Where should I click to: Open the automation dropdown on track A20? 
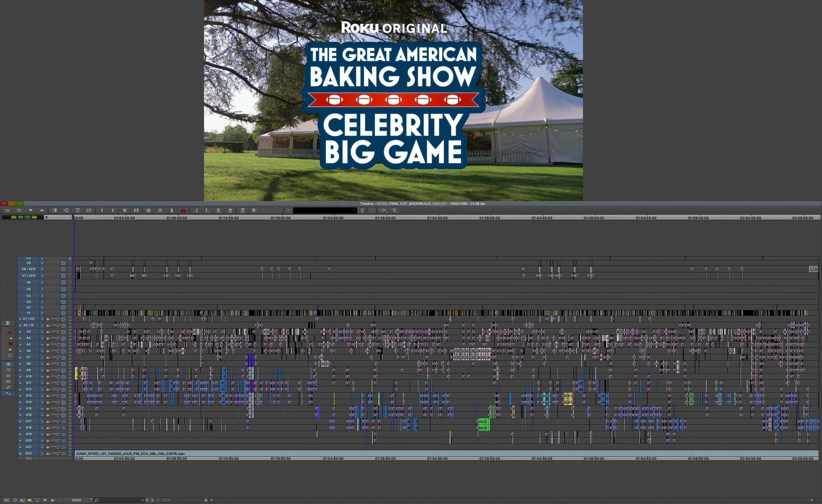[56, 441]
